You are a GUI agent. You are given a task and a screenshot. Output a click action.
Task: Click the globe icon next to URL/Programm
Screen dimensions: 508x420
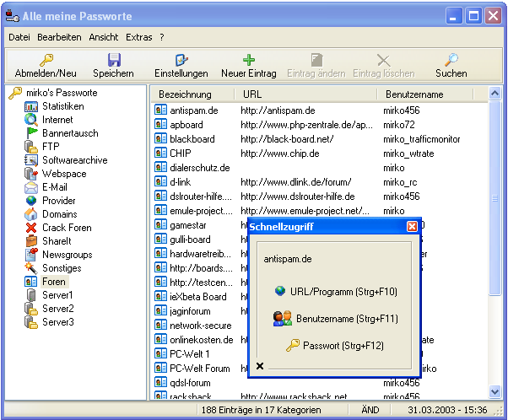(280, 291)
